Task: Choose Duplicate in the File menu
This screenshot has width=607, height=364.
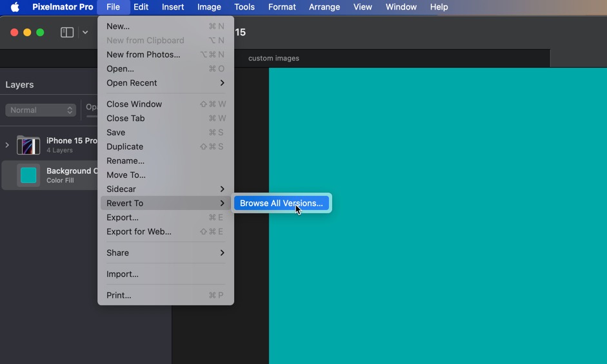Action: tap(166, 147)
